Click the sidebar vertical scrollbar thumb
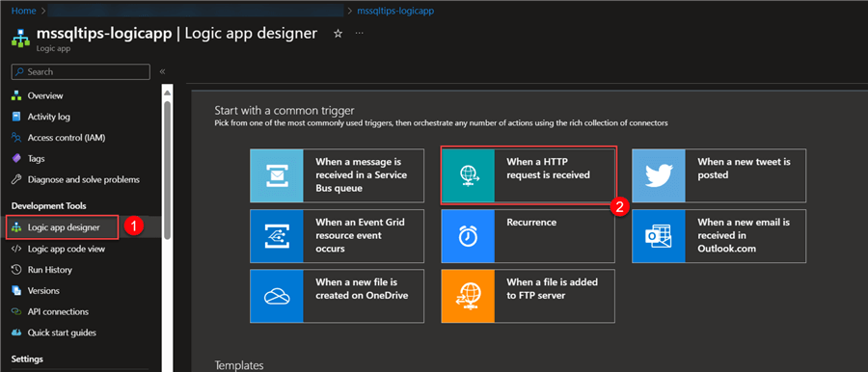The image size is (868, 372). tap(168, 170)
